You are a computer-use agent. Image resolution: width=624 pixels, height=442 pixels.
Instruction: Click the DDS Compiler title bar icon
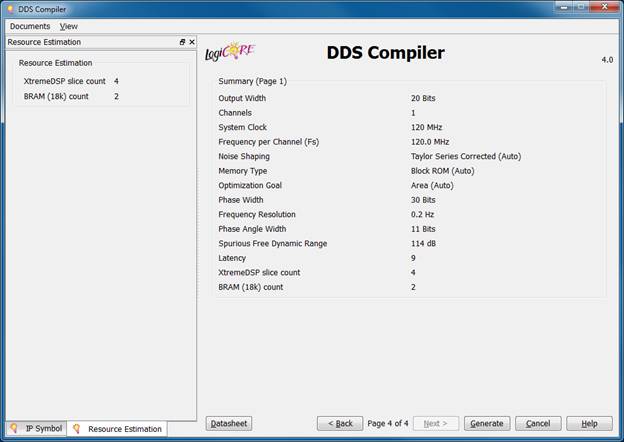tap(10, 9)
